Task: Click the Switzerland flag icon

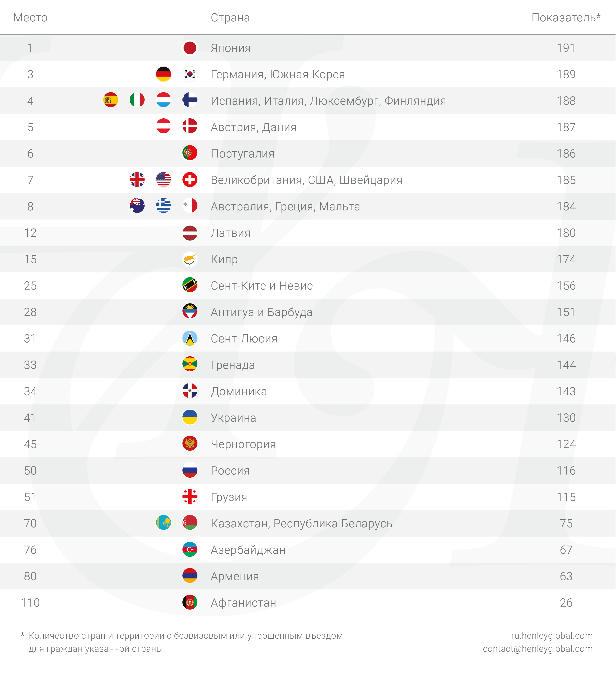Action: tap(190, 180)
